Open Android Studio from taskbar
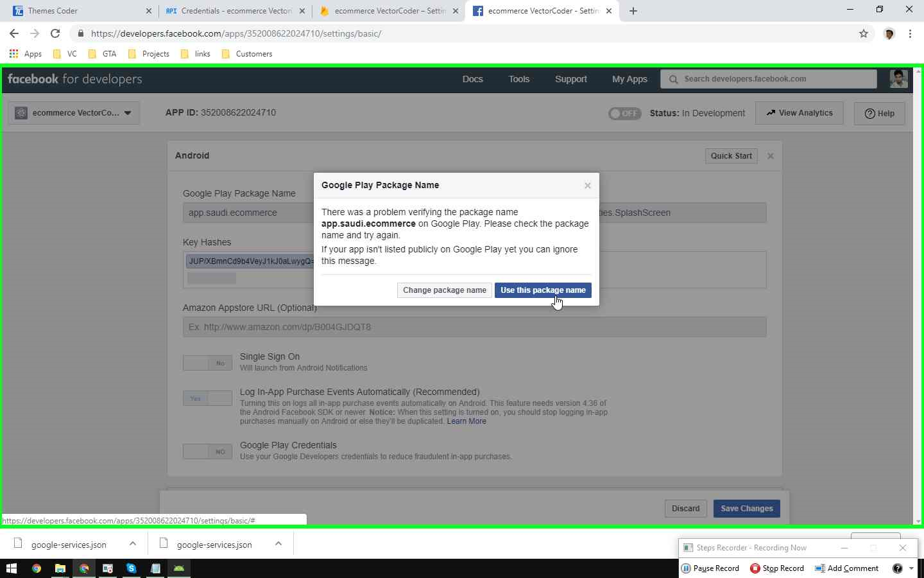Viewport: 924px width, 578px height. coord(179,568)
